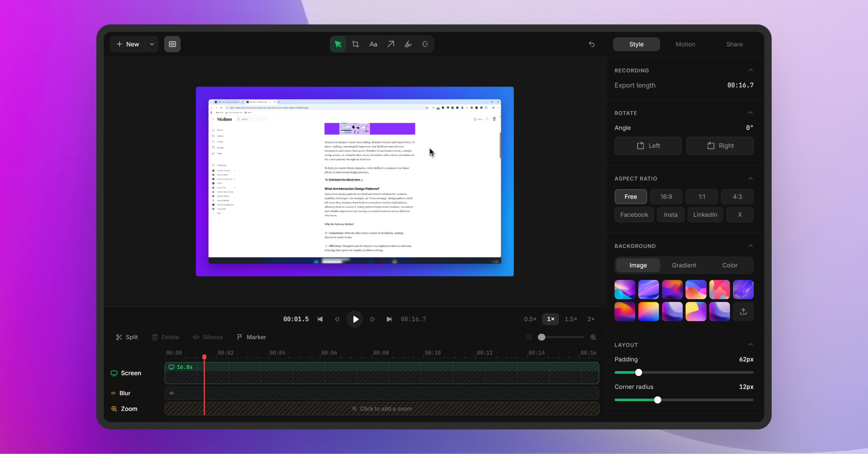Jump to end of recording
Screen dimensions: 868x454
(389, 319)
